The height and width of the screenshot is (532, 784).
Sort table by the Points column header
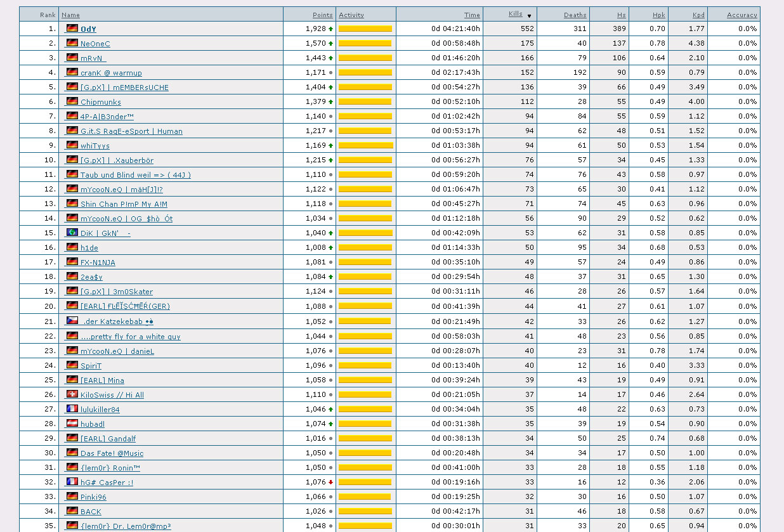coord(322,15)
